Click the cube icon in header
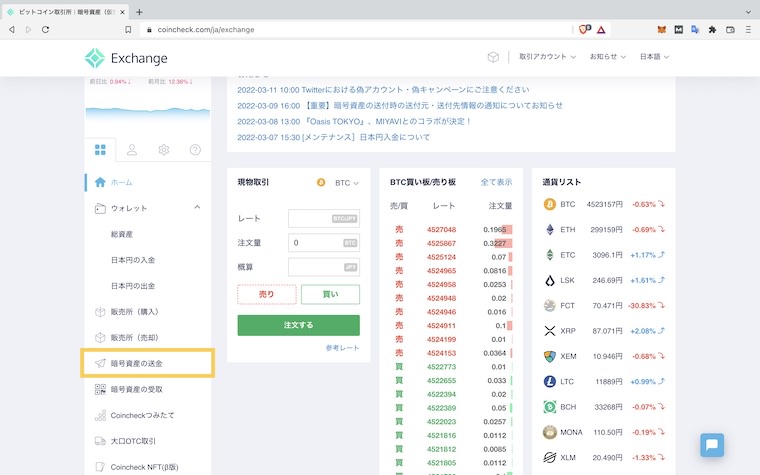 (x=493, y=58)
